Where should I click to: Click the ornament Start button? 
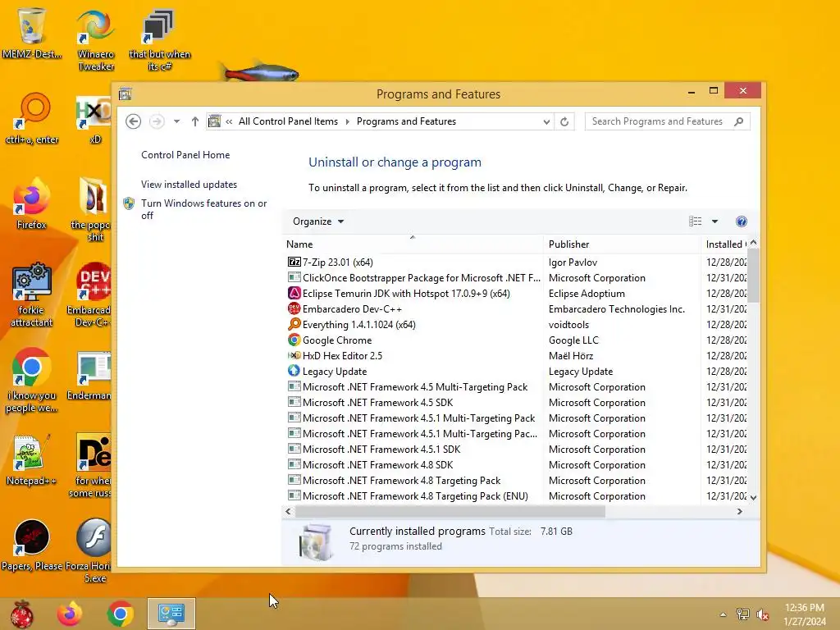[x=21, y=614]
